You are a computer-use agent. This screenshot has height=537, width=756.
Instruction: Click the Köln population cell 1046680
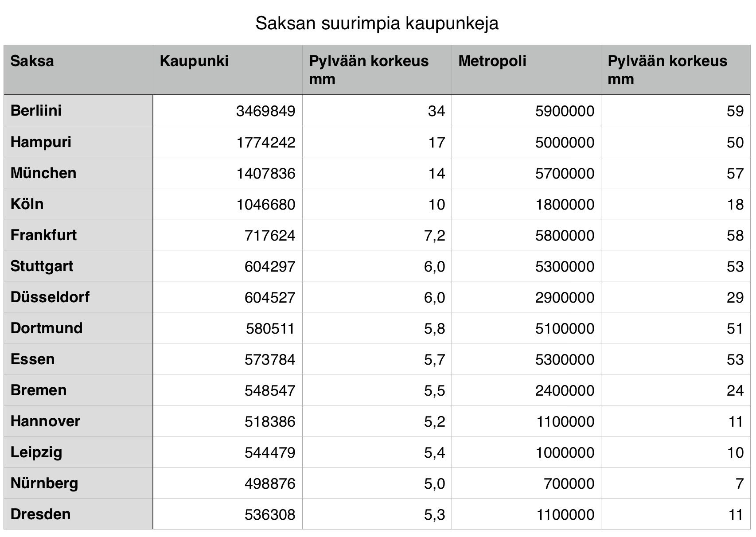tap(265, 204)
